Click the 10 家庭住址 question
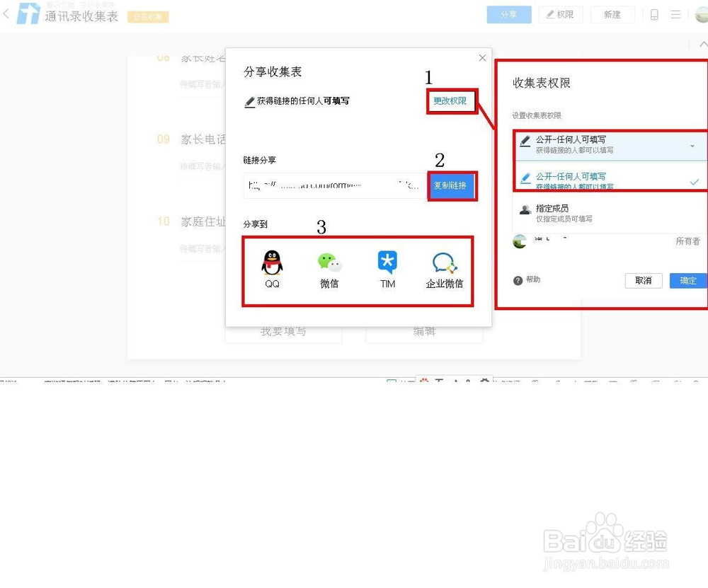This screenshot has width=708, height=588. 191,221
